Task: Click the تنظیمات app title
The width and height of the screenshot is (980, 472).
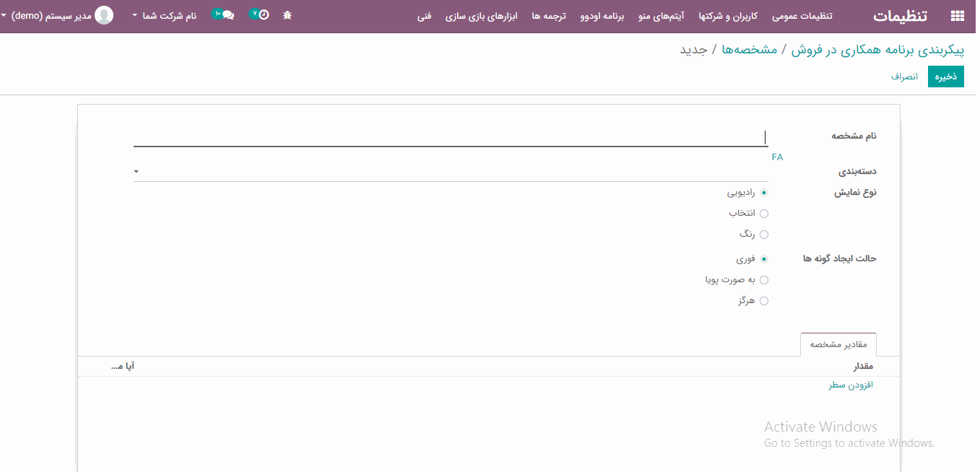Action: [901, 16]
